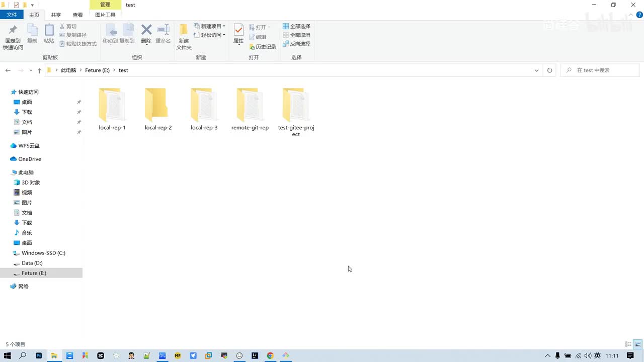Switch to large icons view
Viewport: 644px width, 362px height.
click(638, 344)
